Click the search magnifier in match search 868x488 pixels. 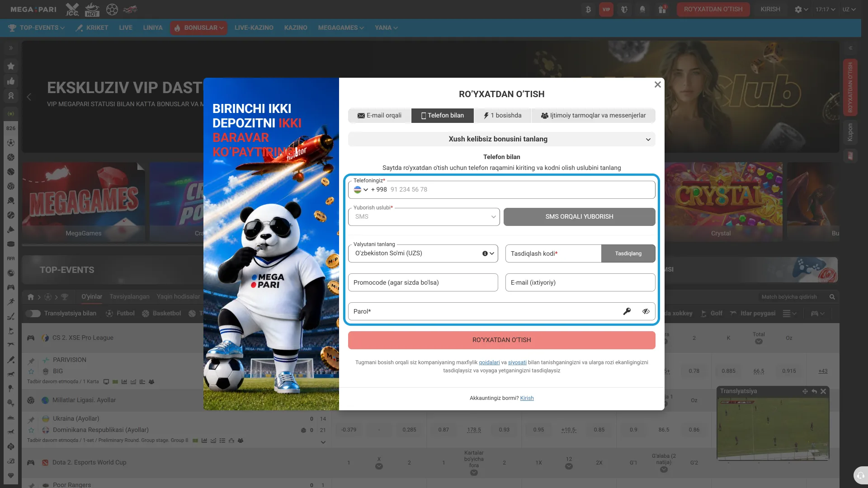point(832,297)
